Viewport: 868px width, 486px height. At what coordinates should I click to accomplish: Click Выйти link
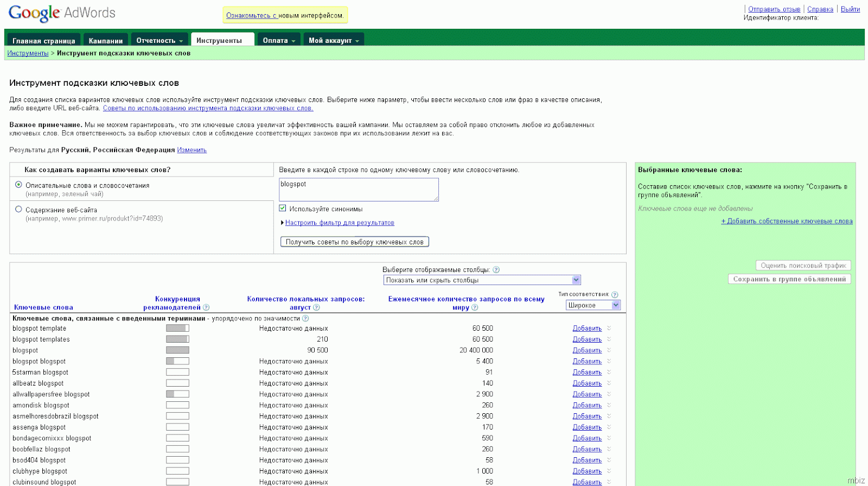coord(850,9)
